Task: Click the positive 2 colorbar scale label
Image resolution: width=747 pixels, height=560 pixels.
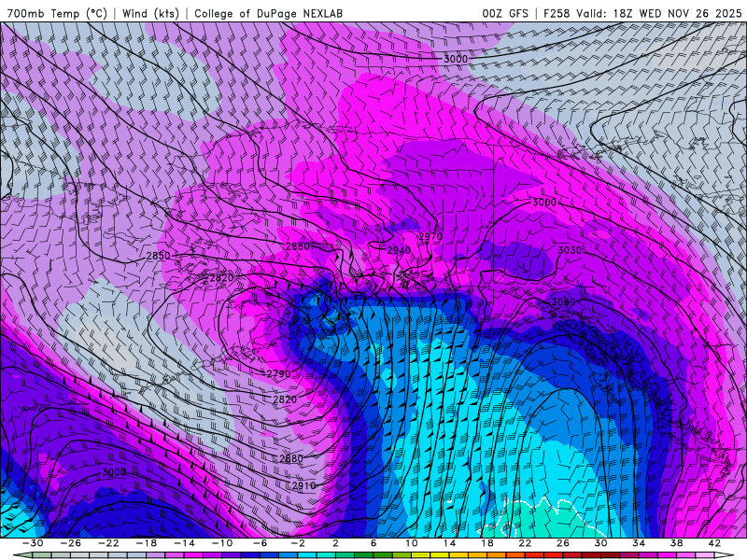Action: pyautogui.click(x=335, y=543)
